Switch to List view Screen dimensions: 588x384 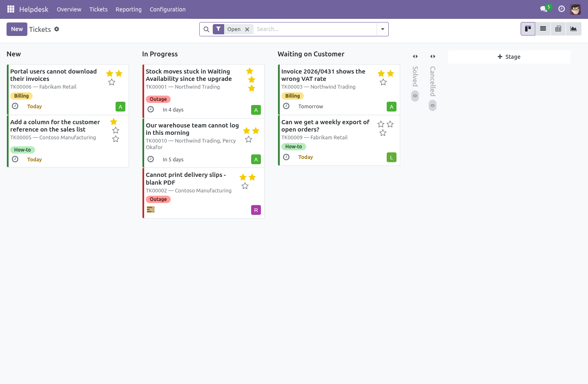coord(543,29)
